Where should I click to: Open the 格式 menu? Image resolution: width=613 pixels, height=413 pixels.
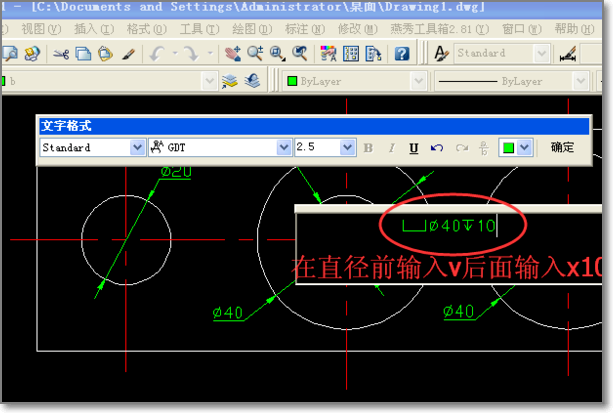147,29
